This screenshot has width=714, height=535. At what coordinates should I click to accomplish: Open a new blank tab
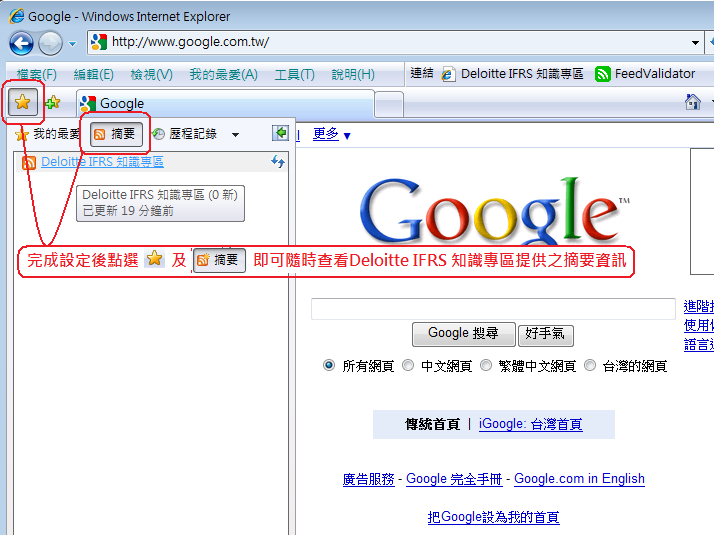tap(389, 104)
